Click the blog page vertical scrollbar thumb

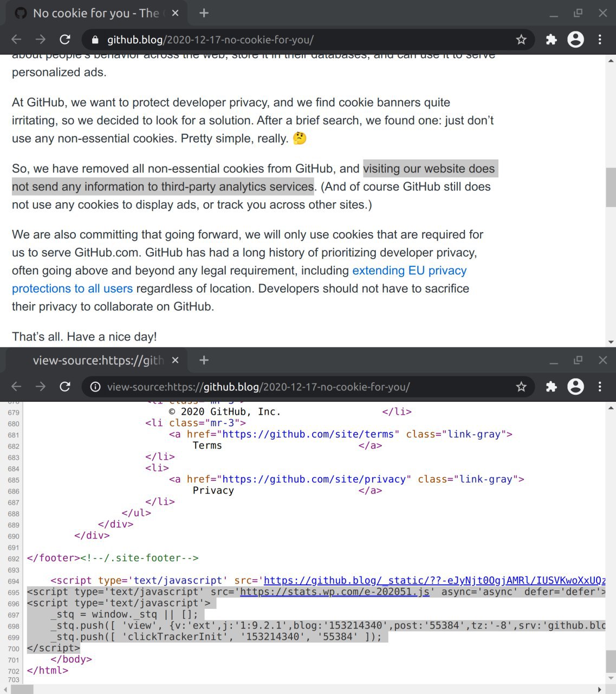click(611, 187)
